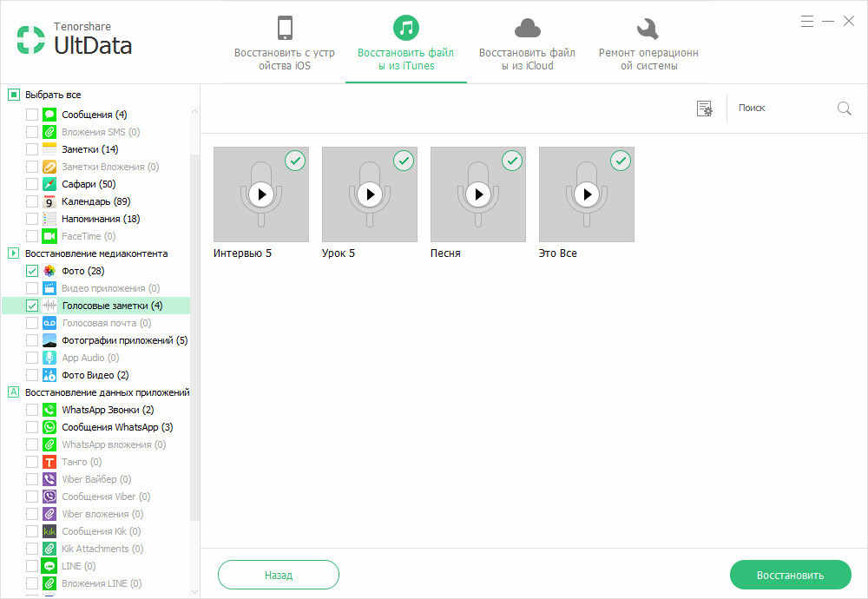
Task: Click the Вложения LINE paperclip icon
Action: [x=49, y=583]
